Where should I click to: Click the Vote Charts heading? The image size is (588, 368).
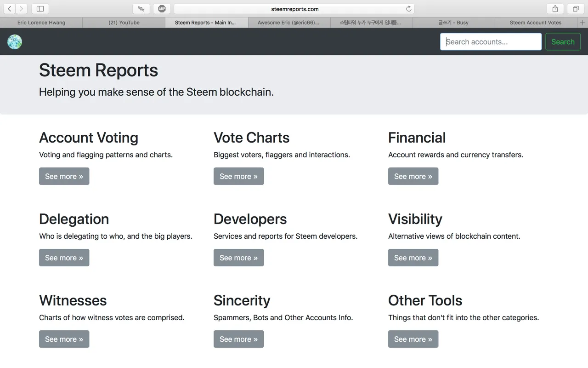tap(252, 138)
